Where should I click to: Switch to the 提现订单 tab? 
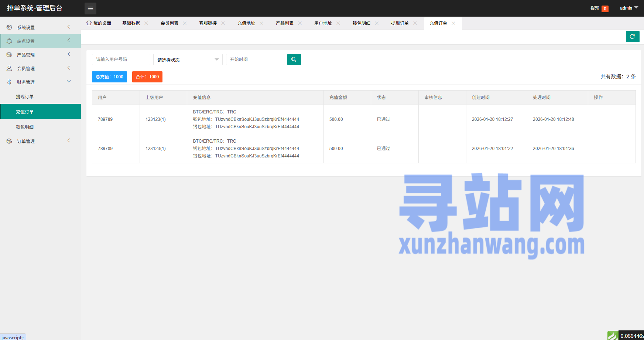coord(400,23)
